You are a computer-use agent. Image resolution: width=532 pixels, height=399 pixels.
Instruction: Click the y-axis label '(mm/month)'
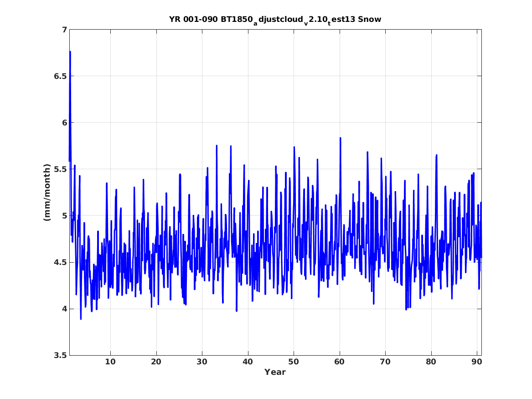[x=47, y=192]
